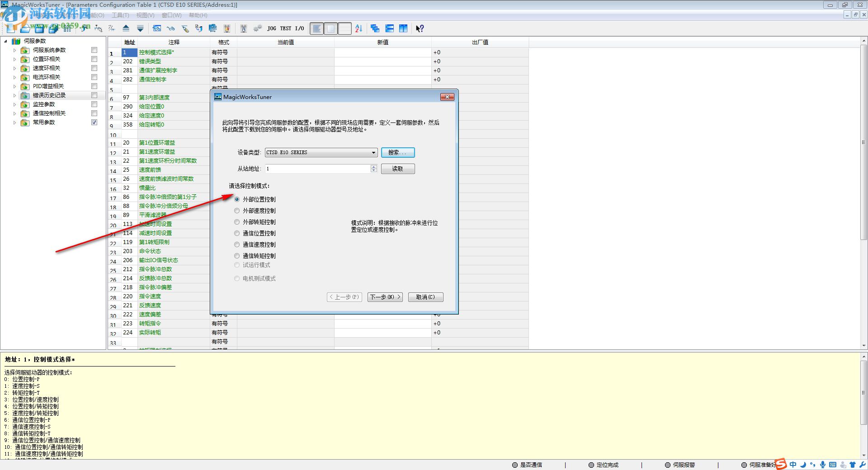Expand the 监控参数 tree node

[14, 104]
